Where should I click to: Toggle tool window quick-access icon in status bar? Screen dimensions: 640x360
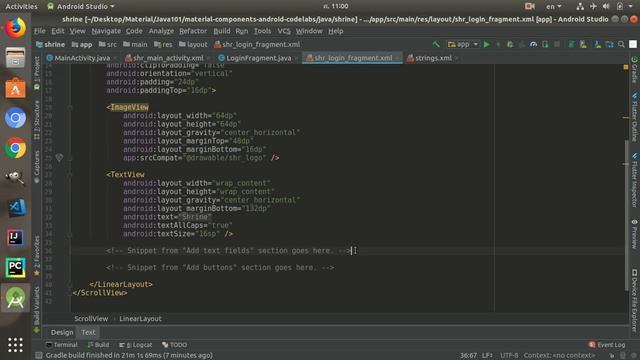click(38, 356)
